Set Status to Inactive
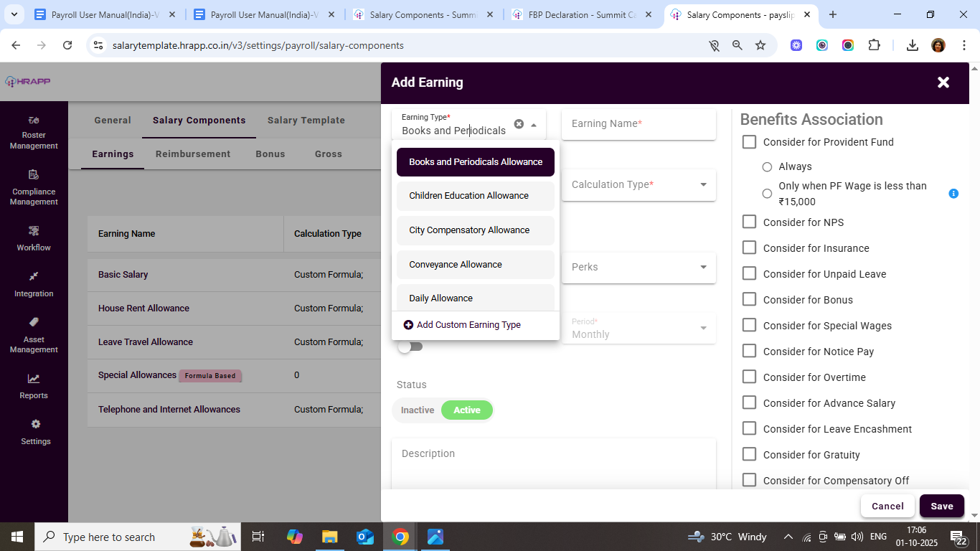 pos(418,410)
